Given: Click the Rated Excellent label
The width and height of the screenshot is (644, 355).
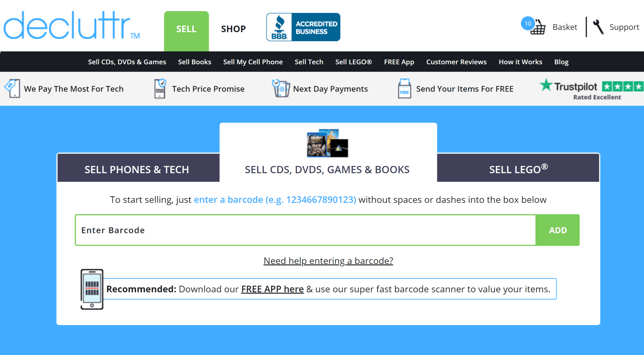Looking at the screenshot, I should [597, 97].
